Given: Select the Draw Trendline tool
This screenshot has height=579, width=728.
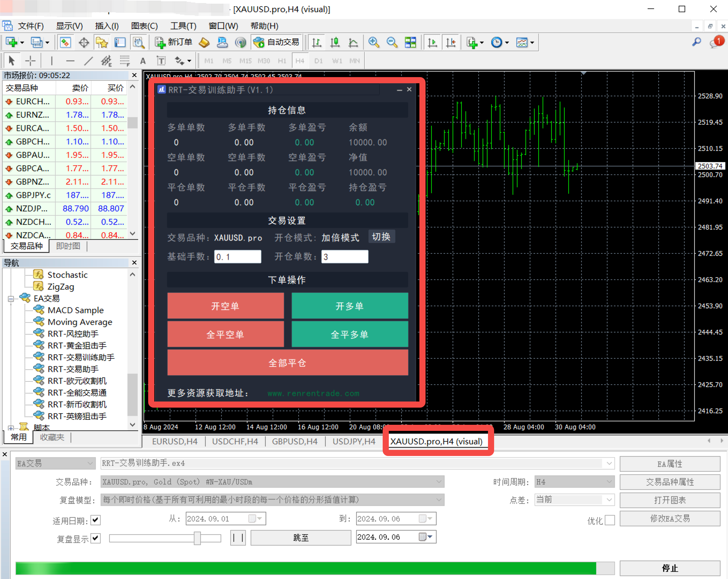Looking at the screenshot, I should [x=88, y=61].
